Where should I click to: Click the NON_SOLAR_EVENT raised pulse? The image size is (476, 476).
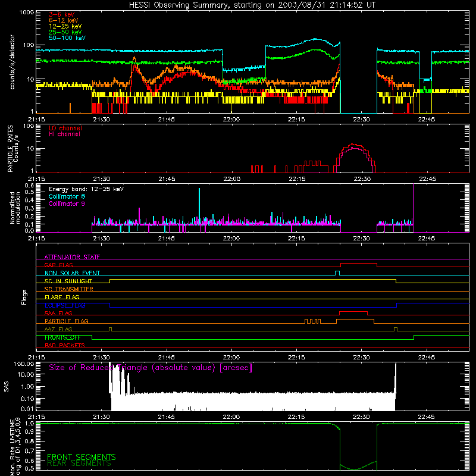coord(337,273)
